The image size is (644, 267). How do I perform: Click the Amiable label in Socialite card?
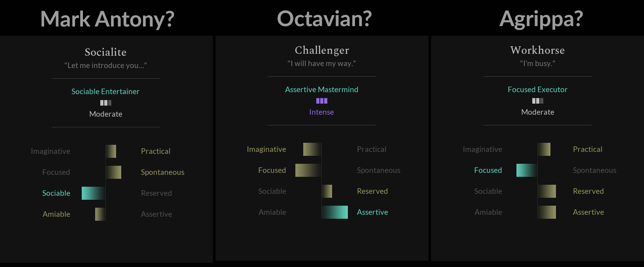click(x=56, y=214)
